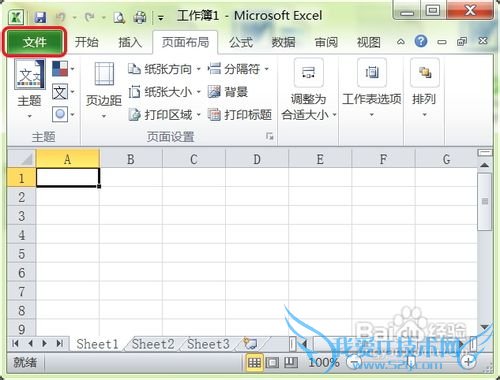Open Page Setup dialog launcher

[270, 136]
